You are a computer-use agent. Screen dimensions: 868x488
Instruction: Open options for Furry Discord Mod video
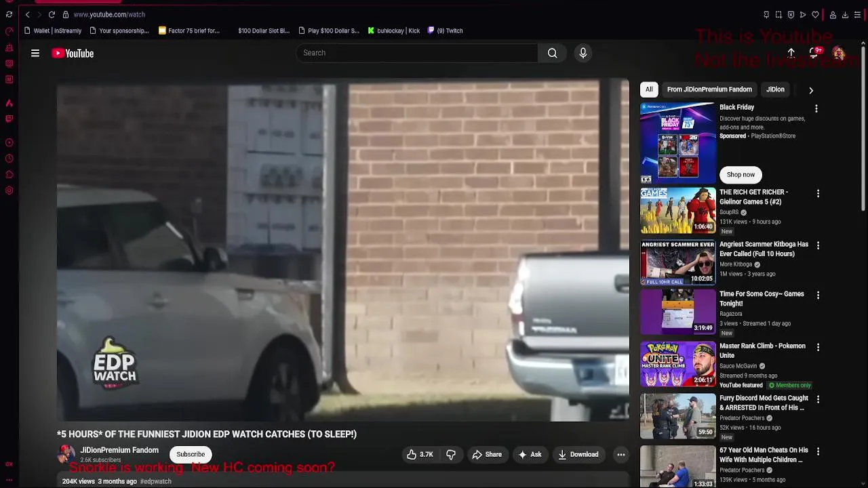click(818, 399)
